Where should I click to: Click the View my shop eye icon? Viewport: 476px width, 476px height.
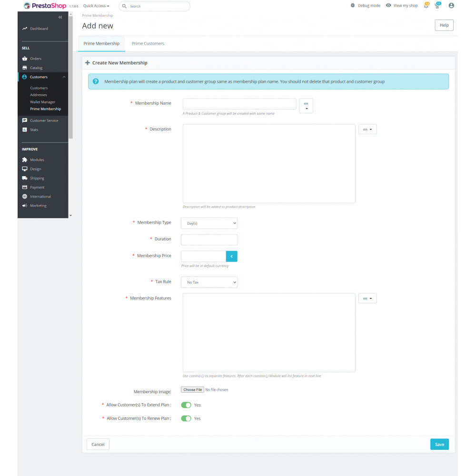point(388,5)
